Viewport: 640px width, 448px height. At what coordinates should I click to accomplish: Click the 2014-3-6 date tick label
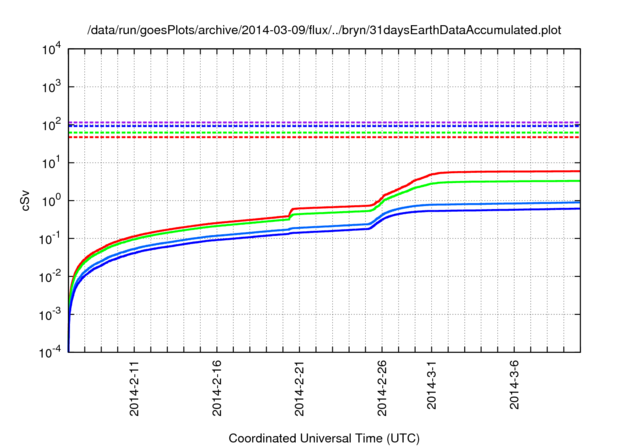point(514,385)
